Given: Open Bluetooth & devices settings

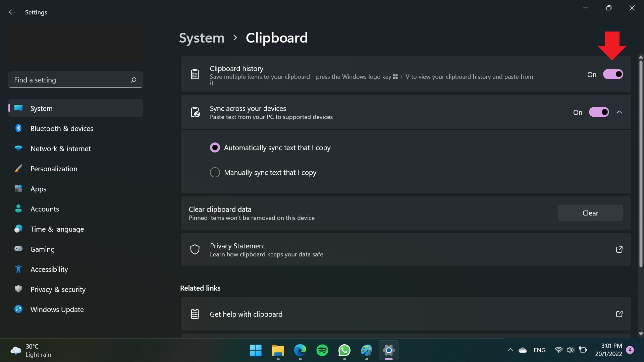Looking at the screenshot, I should click(x=62, y=129).
